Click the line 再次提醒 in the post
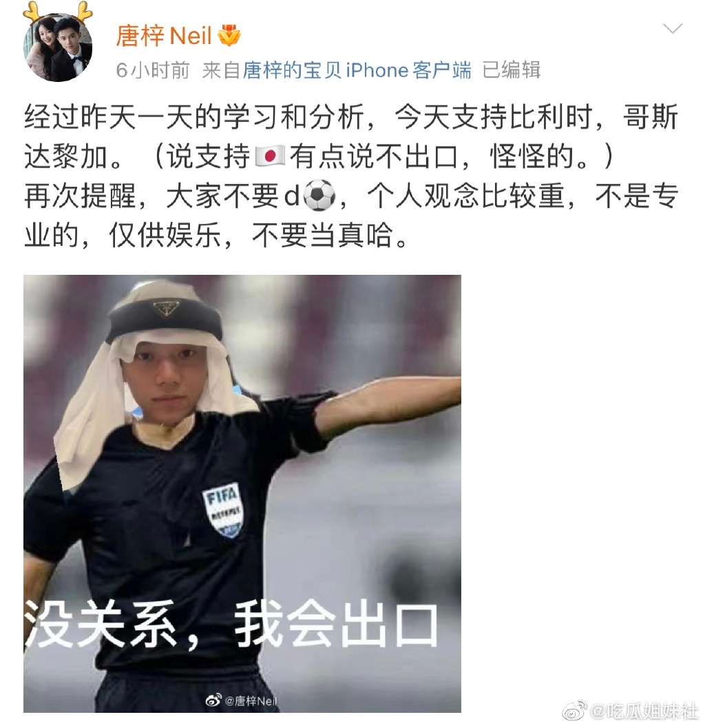Viewport: 705px width, 728px height. pos(351,196)
